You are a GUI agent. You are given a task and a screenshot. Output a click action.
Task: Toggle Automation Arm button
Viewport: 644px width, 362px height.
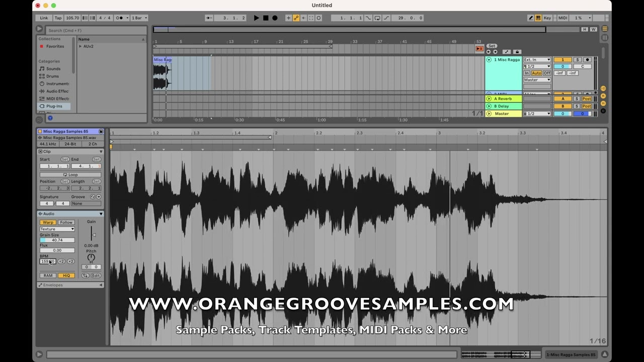[x=296, y=18]
